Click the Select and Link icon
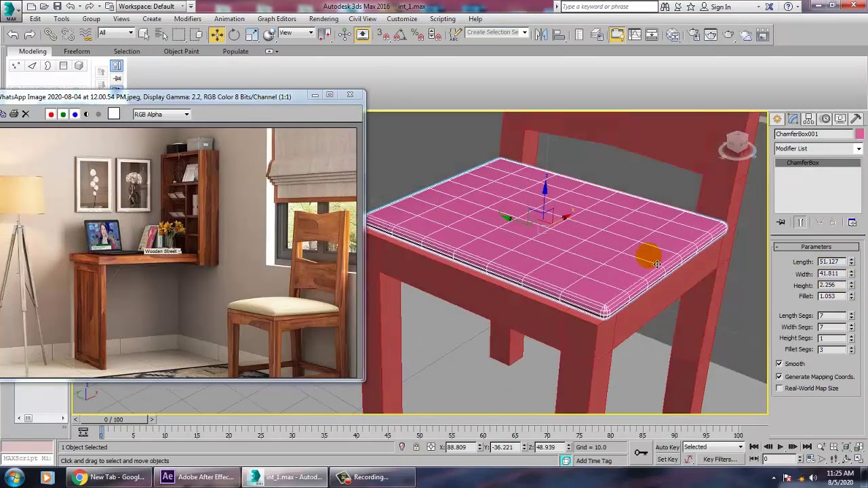 pos(51,35)
